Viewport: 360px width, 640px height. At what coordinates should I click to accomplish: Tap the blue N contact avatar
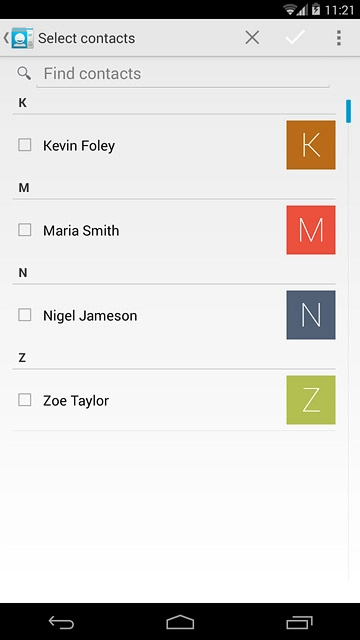click(x=311, y=315)
